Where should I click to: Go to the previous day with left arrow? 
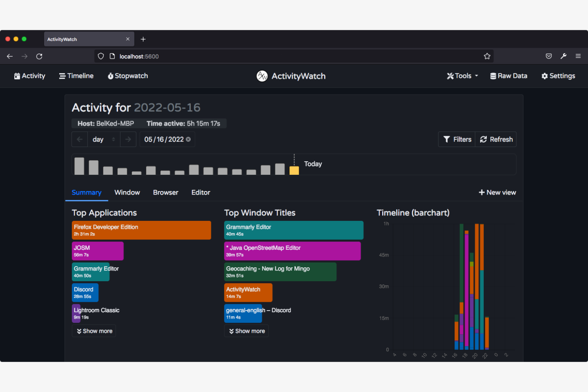[79, 139]
